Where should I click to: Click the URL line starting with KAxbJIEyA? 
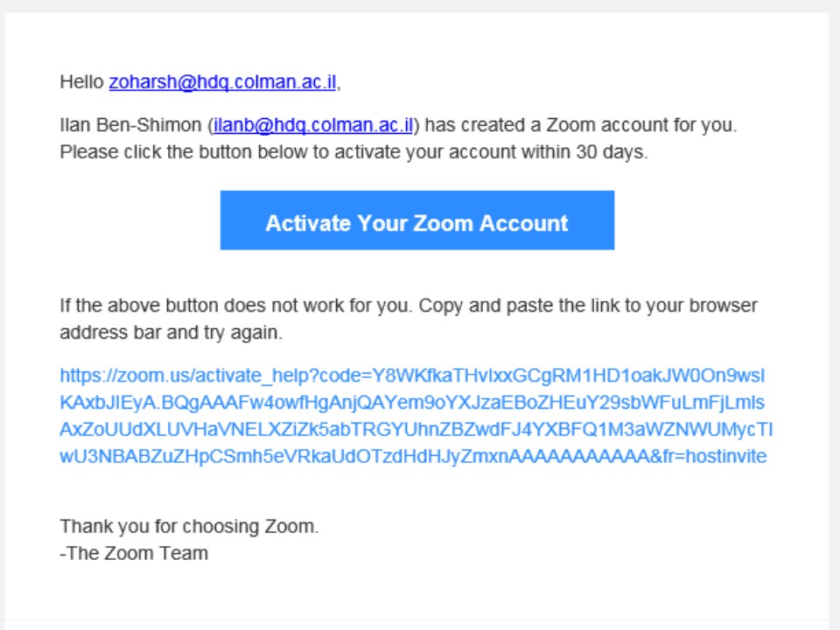click(412, 402)
